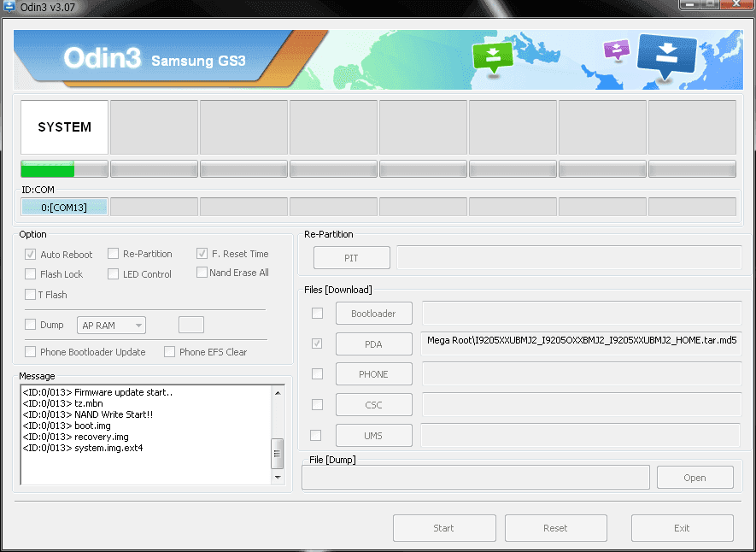Tick the UMS file checkbox
The width and height of the screenshot is (756, 552).
tap(316, 435)
